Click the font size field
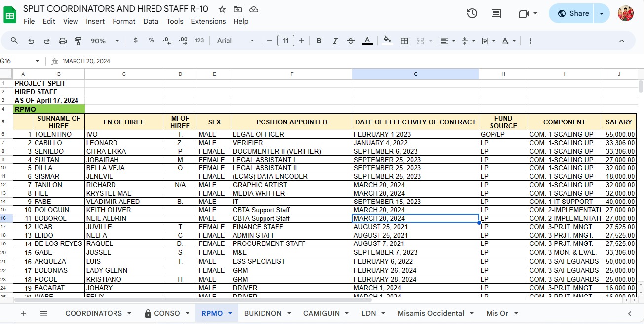 coord(286,40)
